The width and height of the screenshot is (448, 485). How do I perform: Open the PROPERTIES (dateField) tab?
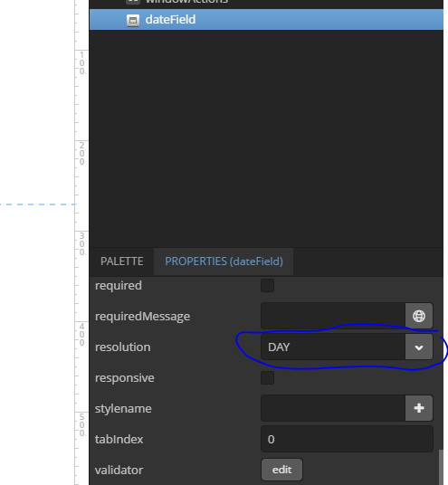pos(224,262)
